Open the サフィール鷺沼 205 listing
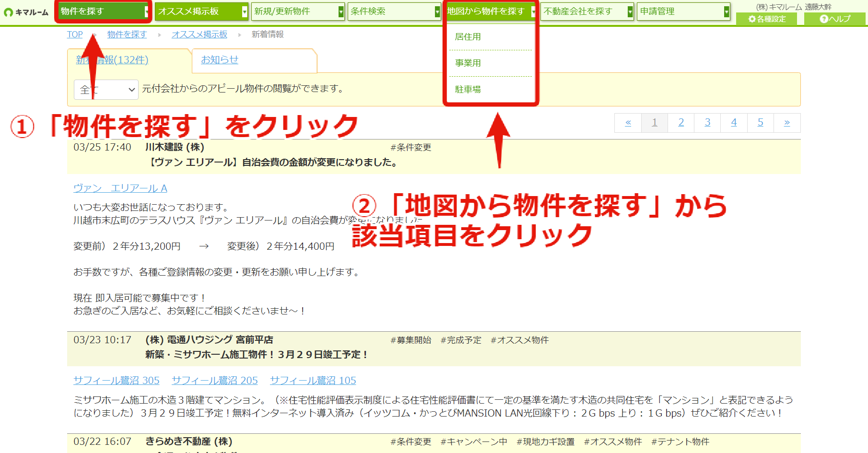 coord(215,381)
